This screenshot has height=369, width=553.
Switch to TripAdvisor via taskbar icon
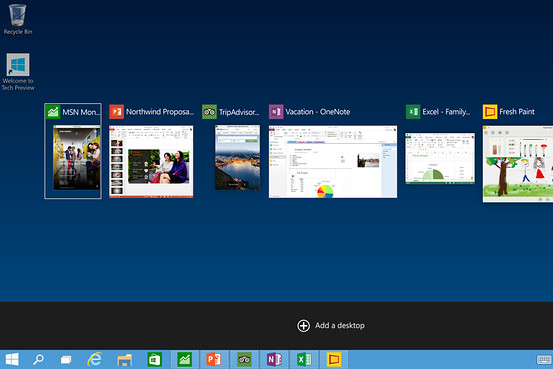(244, 359)
